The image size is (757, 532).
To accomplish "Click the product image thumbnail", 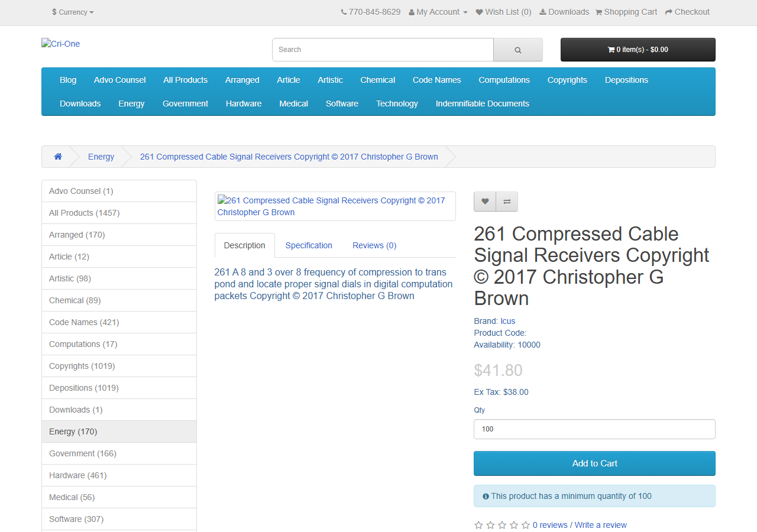I will [x=335, y=206].
